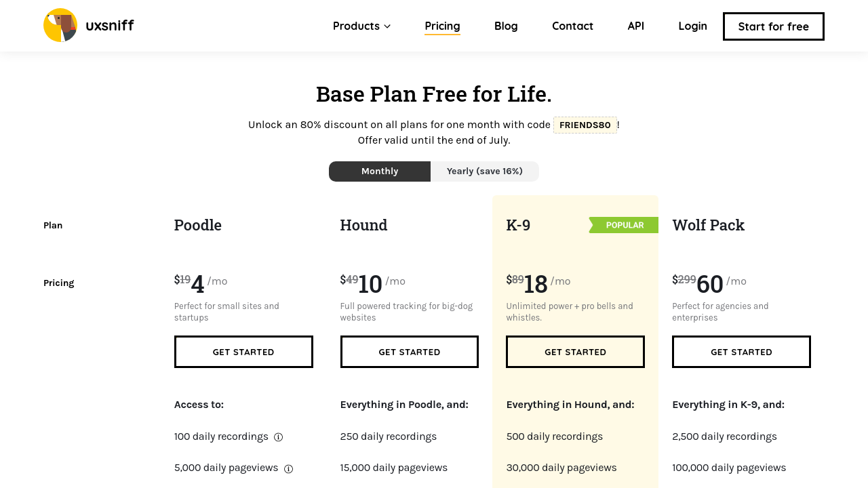Click the uxsniff dog logo icon
Image resolution: width=868 pixels, height=488 pixels.
[60, 25]
